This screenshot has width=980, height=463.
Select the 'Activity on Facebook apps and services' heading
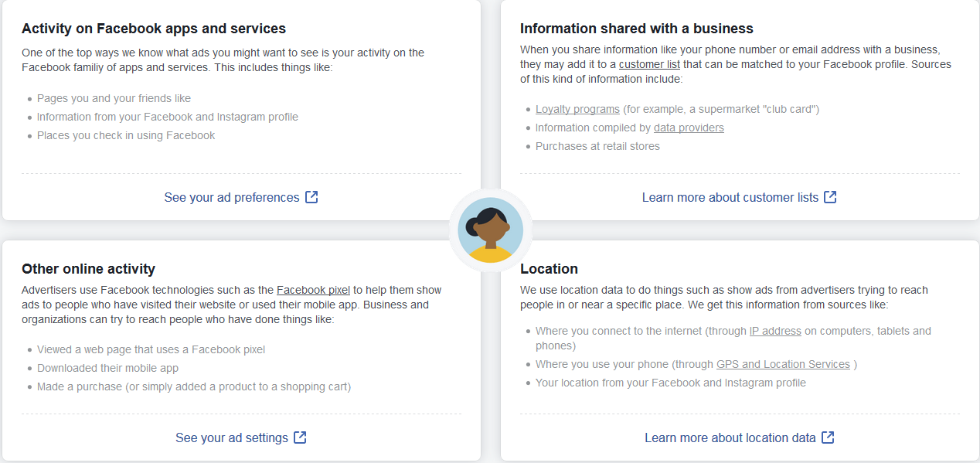tap(154, 29)
